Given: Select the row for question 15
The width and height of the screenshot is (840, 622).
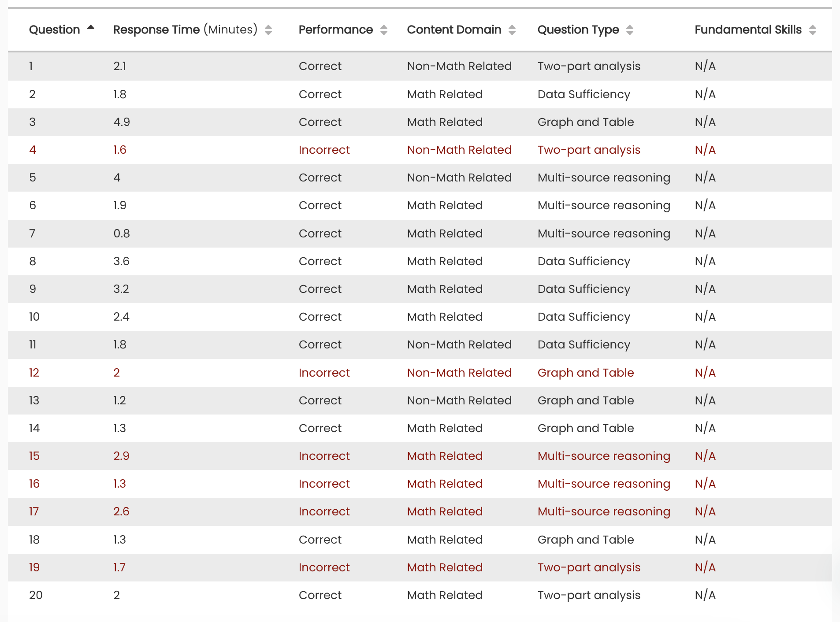Looking at the screenshot, I should pyautogui.click(x=419, y=456).
